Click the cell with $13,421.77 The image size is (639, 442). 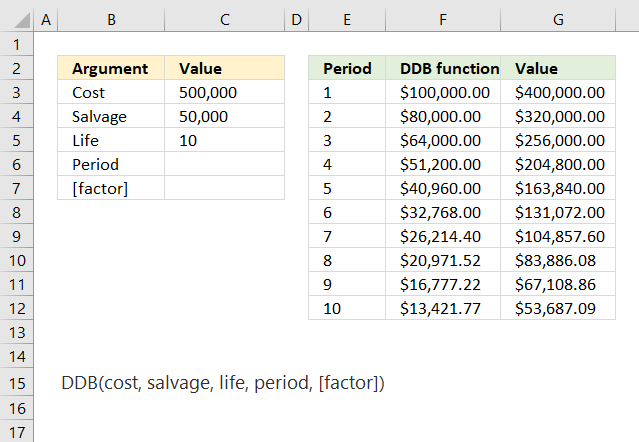[x=443, y=308]
